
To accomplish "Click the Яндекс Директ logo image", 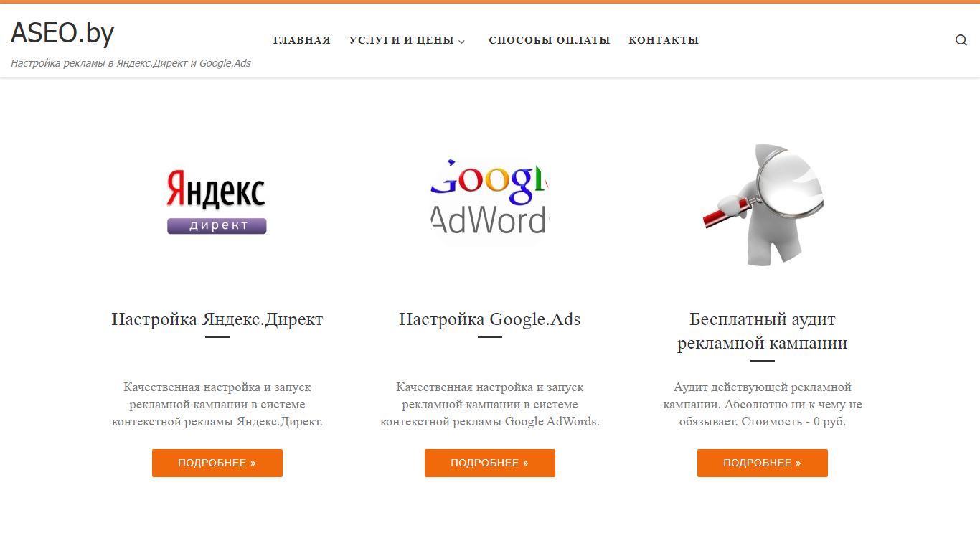I will [217, 202].
